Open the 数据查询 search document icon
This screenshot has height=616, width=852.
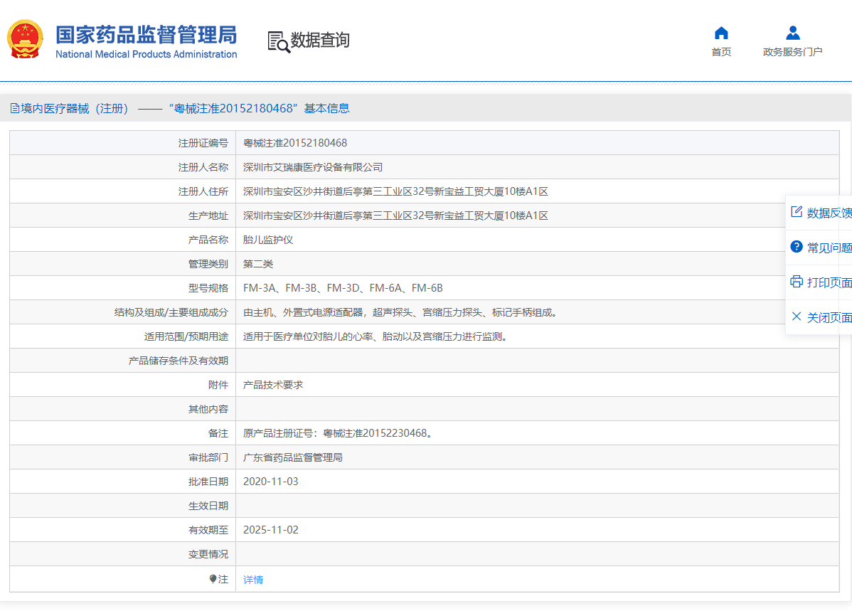coord(279,42)
